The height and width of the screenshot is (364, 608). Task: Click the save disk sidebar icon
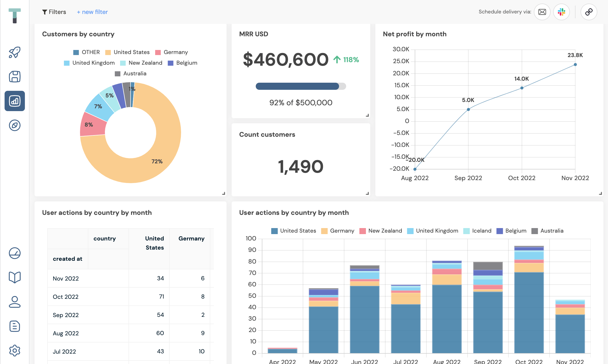(x=14, y=77)
